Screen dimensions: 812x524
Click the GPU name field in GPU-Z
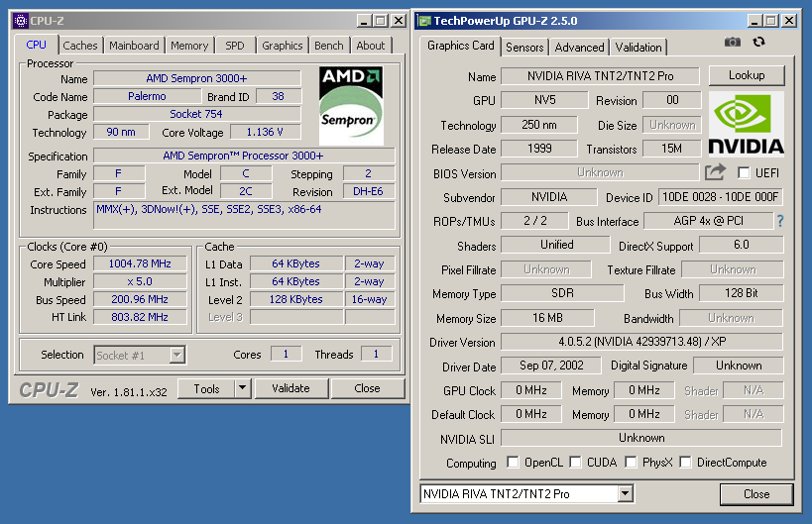[600, 76]
